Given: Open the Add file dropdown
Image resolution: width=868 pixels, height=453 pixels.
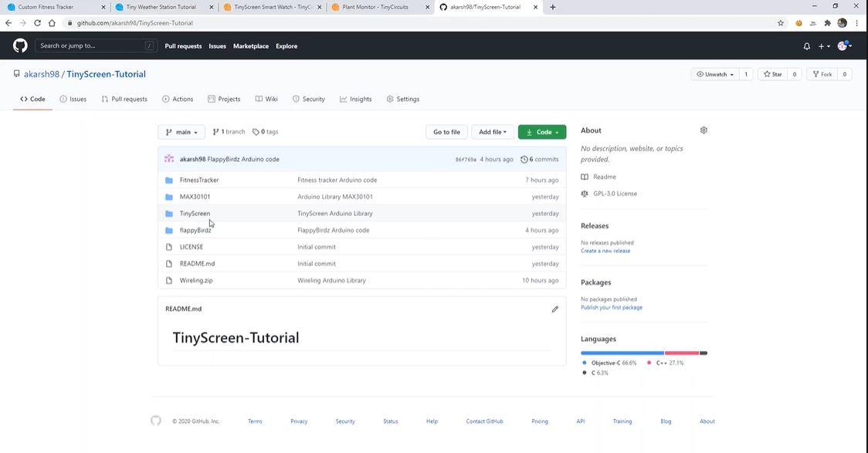Looking at the screenshot, I should click(493, 132).
